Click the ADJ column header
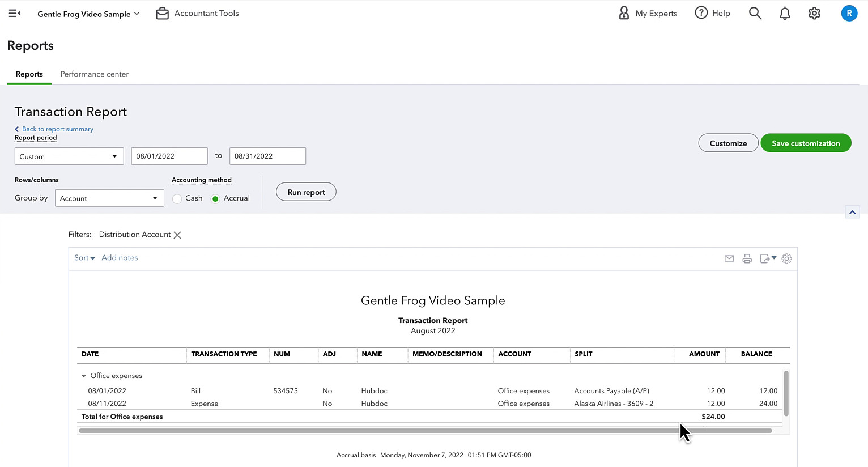The height and width of the screenshot is (467, 868). point(329,354)
